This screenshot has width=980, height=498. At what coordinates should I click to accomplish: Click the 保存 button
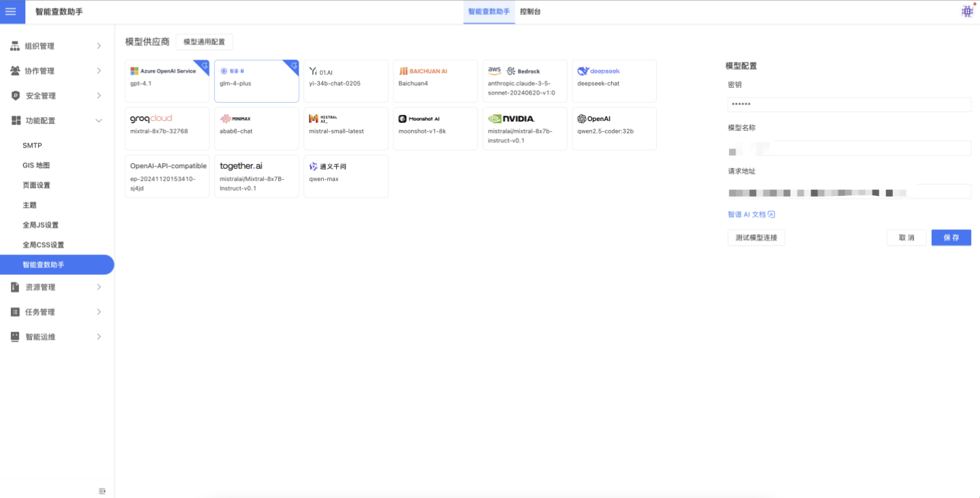pos(951,237)
